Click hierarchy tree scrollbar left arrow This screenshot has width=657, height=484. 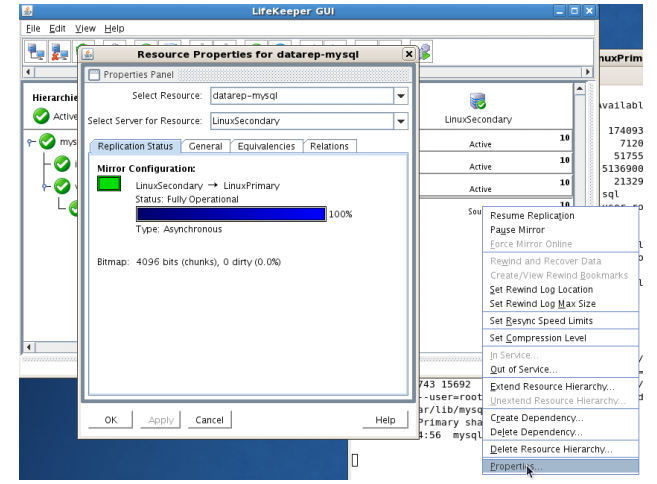28,347
